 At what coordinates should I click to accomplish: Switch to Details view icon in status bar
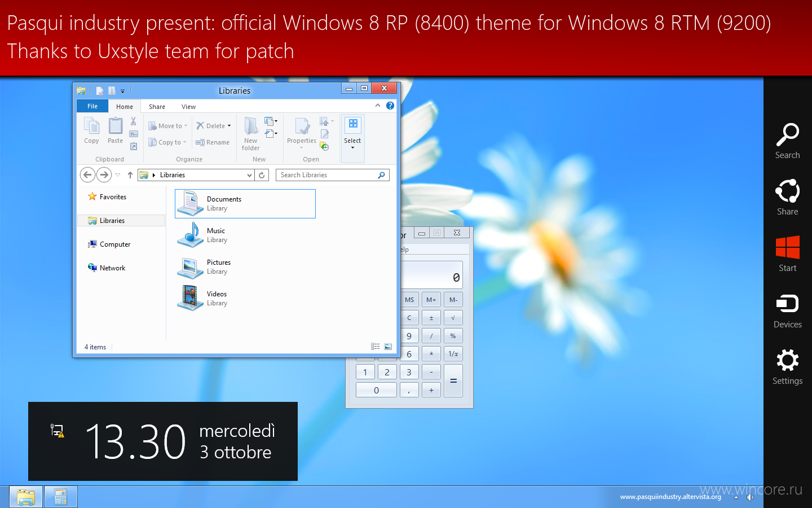pyautogui.click(x=376, y=347)
